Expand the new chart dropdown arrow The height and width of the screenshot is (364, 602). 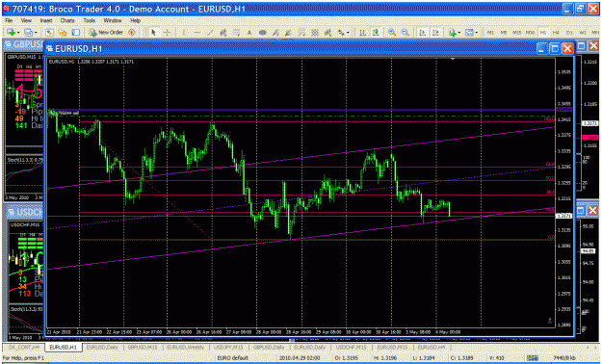[18, 33]
